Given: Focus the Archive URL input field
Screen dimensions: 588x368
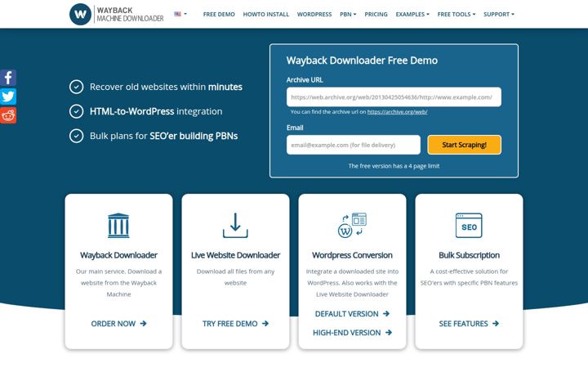Looking at the screenshot, I should [394, 97].
